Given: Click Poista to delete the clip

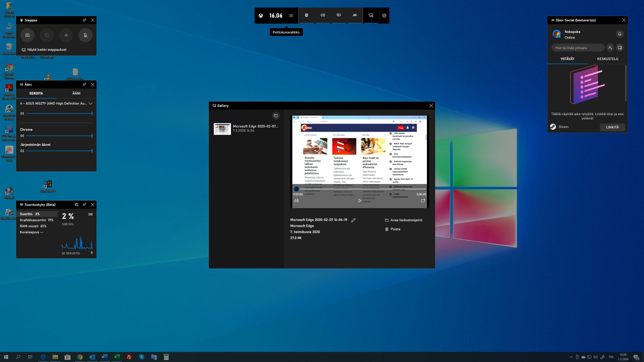Looking at the screenshot, I should point(393,229).
